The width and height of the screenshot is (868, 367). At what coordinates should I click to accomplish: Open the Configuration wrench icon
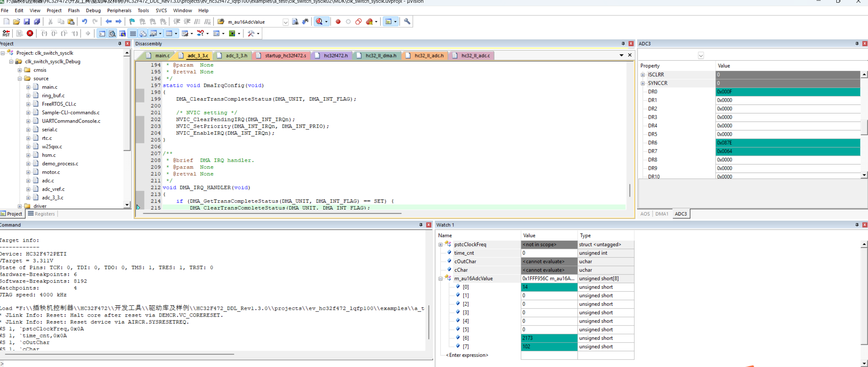coord(407,22)
